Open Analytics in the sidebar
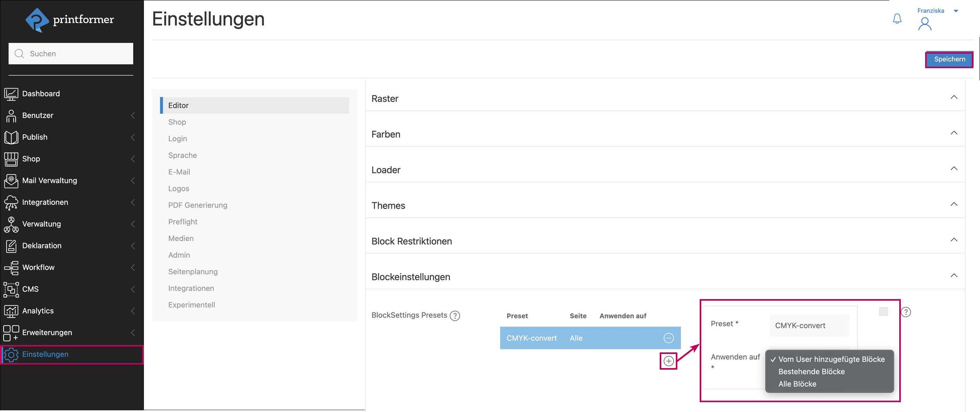Screen dimensions: 980x412 coord(38,311)
